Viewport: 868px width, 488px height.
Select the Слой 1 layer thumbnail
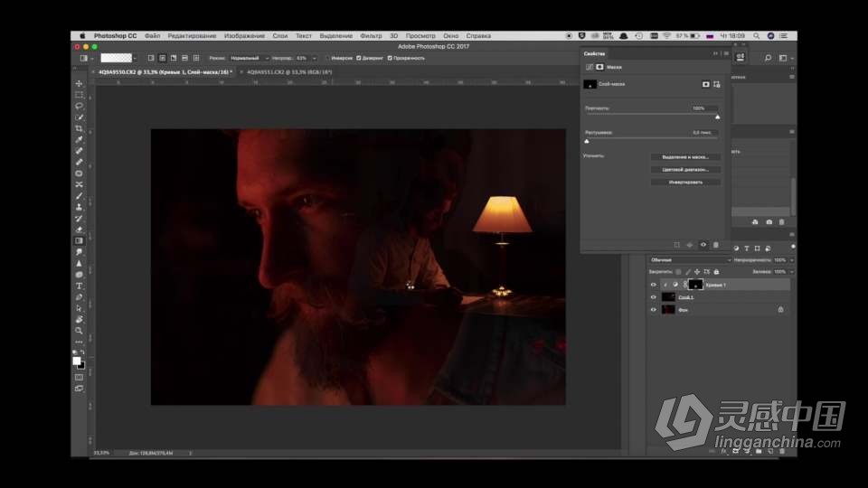tap(668, 297)
